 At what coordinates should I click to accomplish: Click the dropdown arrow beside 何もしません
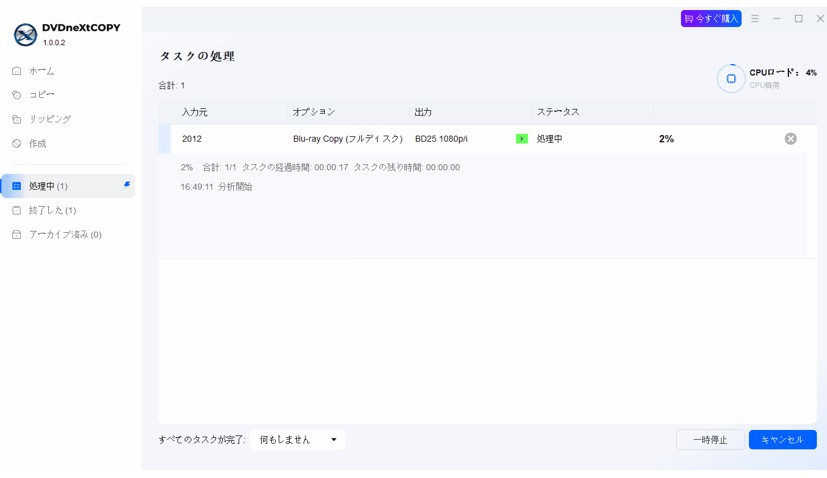pyautogui.click(x=334, y=439)
